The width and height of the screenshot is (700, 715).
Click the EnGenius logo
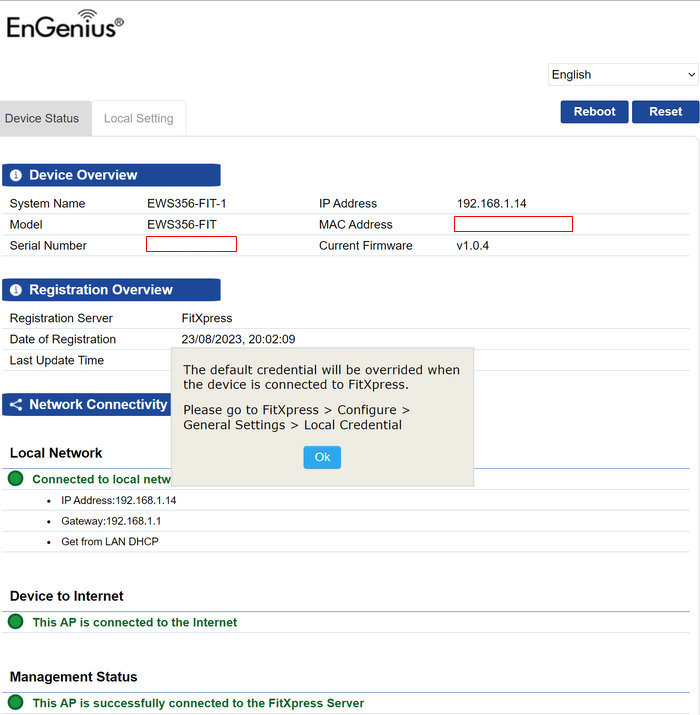click(x=65, y=25)
